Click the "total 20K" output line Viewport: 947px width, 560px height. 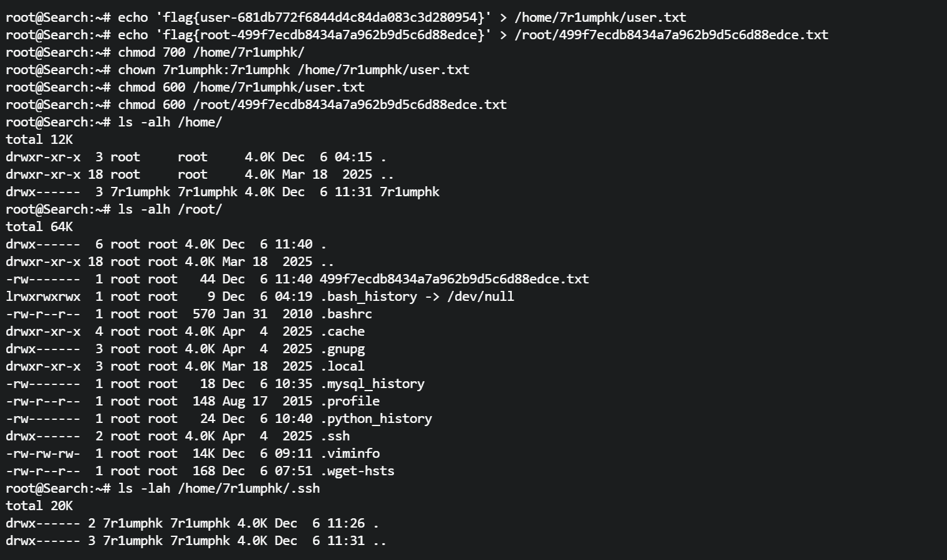coord(39,506)
